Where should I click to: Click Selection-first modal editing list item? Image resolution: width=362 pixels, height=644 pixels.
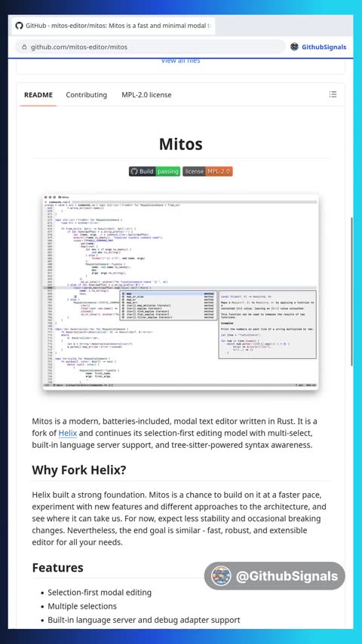pos(100,592)
